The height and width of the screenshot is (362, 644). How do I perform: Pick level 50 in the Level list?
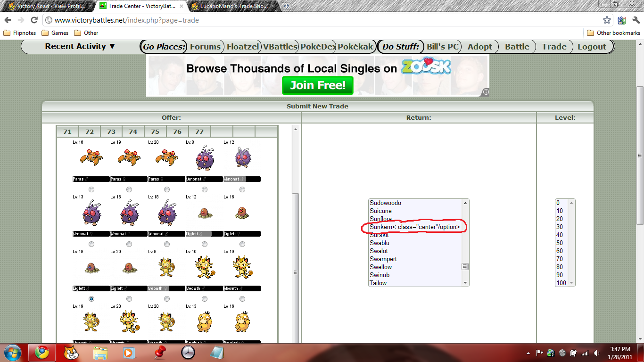point(560,243)
